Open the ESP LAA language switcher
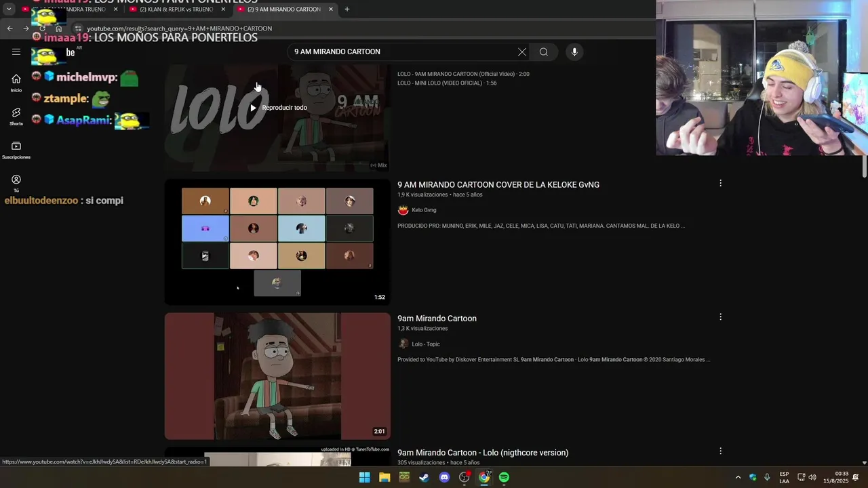This screenshot has width=868, height=488. click(784, 477)
